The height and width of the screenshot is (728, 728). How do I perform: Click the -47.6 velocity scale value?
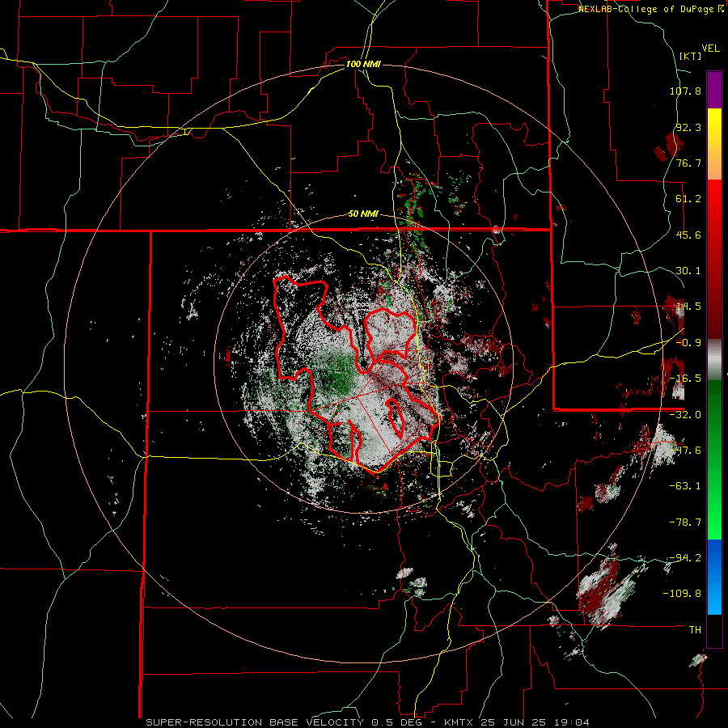point(685,451)
